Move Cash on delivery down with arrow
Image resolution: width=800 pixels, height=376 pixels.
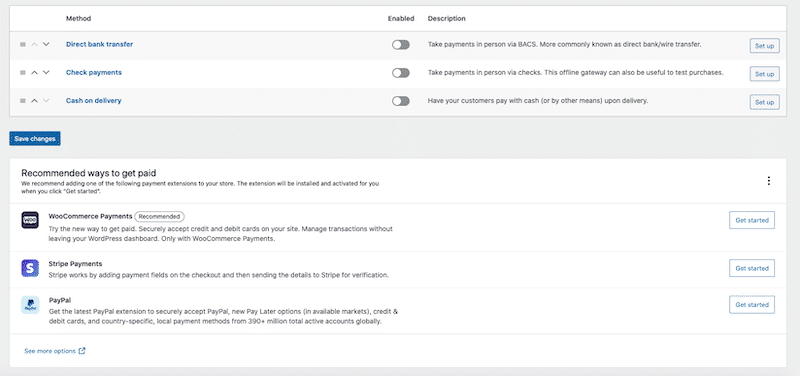click(46, 101)
